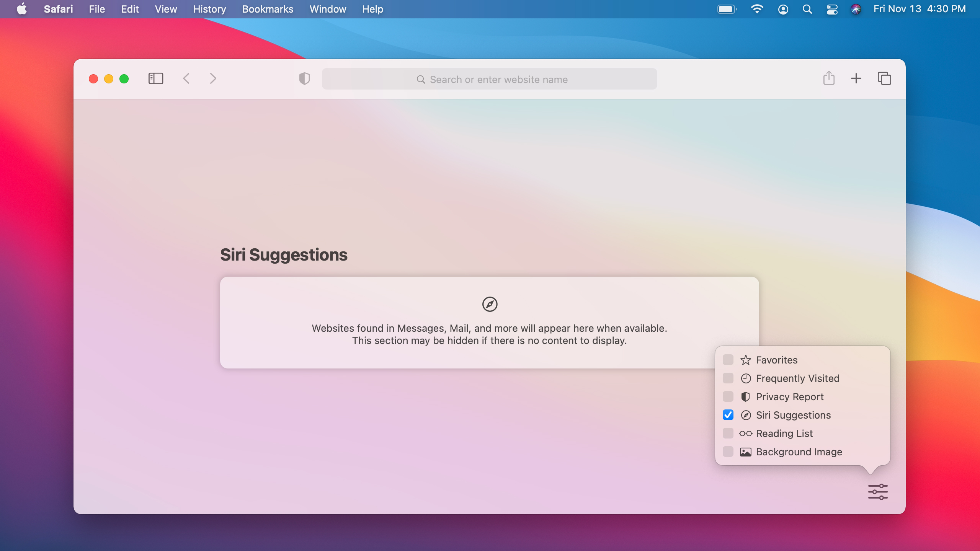Open the Bookmarks menu
980x551 pixels.
pyautogui.click(x=268, y=9)
